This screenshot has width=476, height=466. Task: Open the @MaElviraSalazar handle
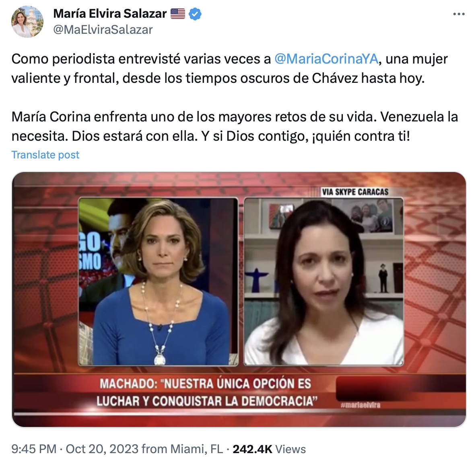point(103,30)
